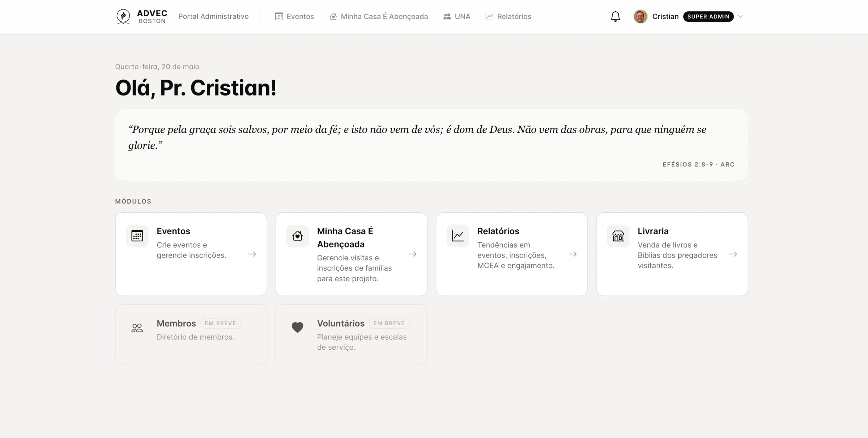
Task: Click 'Tendências em eventos' description text
Action: (x=516, y=255)
